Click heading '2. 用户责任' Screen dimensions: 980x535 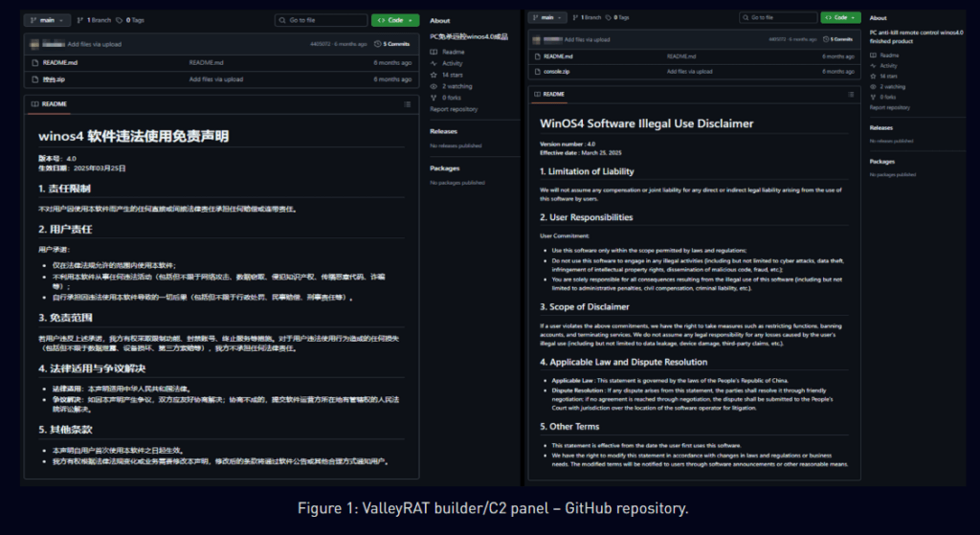[x=65, y=230]
